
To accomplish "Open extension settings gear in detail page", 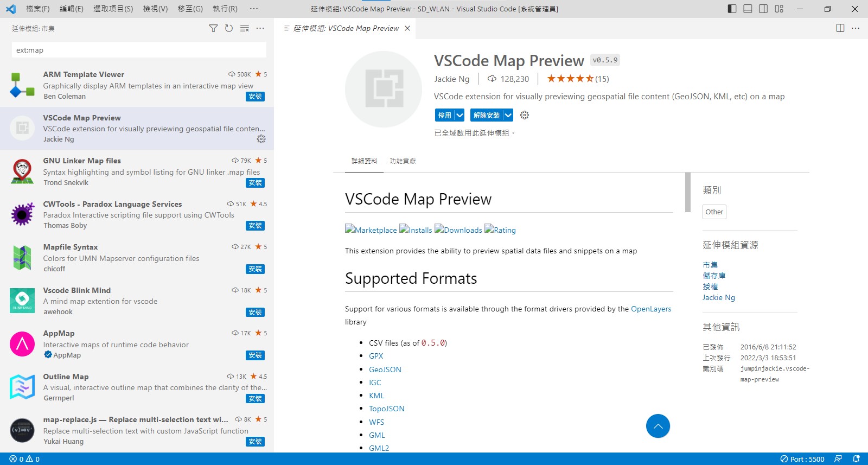I will [x=524, y=115].
